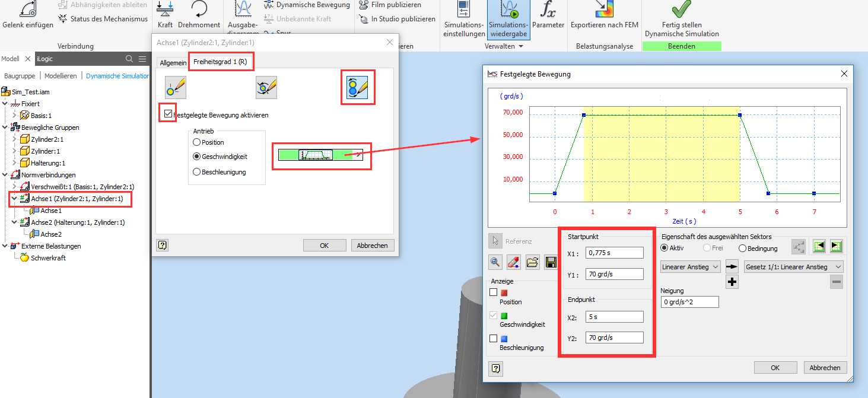Open the Gesetz 1/1: Linearer Anstieg dropdown
The image size is (868, 398).
tap(793, 266)
